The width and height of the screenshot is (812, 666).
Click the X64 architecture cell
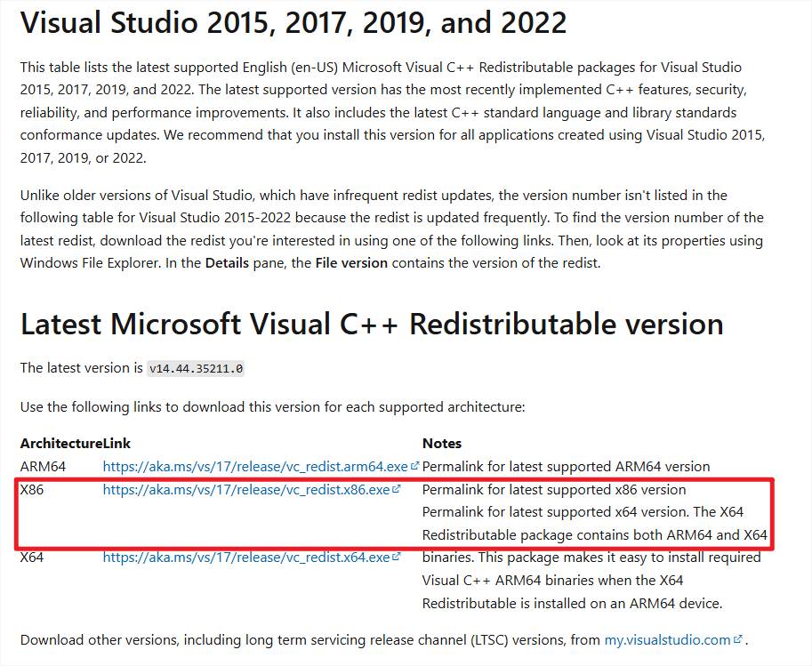pyautogui.click(x=32, y=558)
